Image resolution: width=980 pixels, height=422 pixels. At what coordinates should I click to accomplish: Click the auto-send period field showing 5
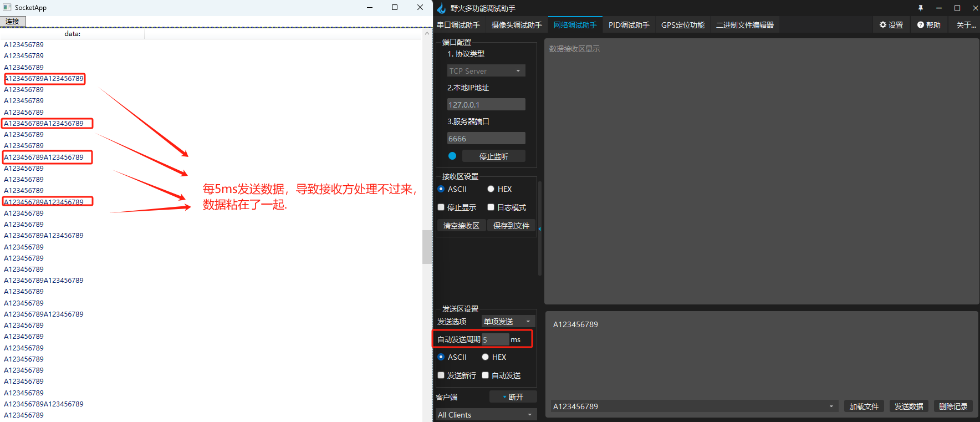coord(495,339)
